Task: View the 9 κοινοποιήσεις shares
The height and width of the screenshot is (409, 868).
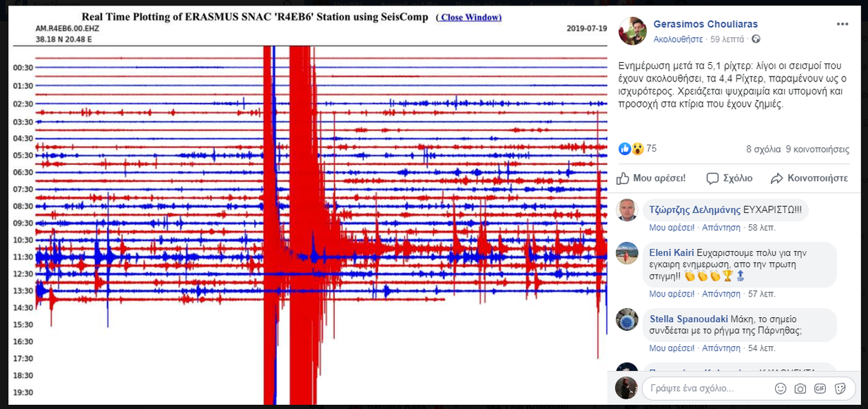Action: (x=816, y=148)
